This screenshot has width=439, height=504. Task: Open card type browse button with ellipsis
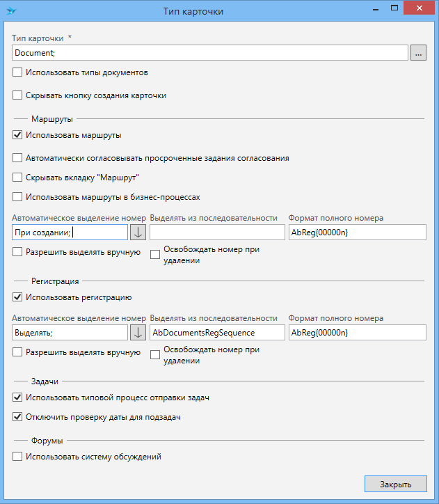click(x=417, y=53)
